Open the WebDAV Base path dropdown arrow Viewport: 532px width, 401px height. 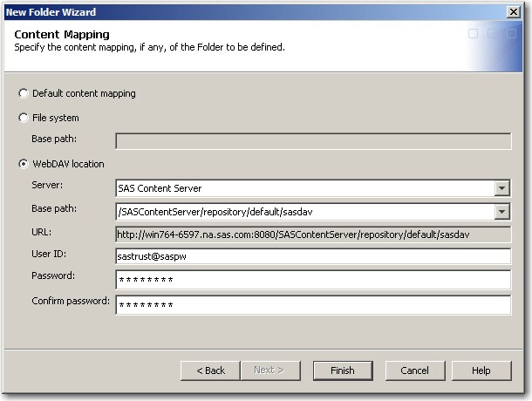501,211
